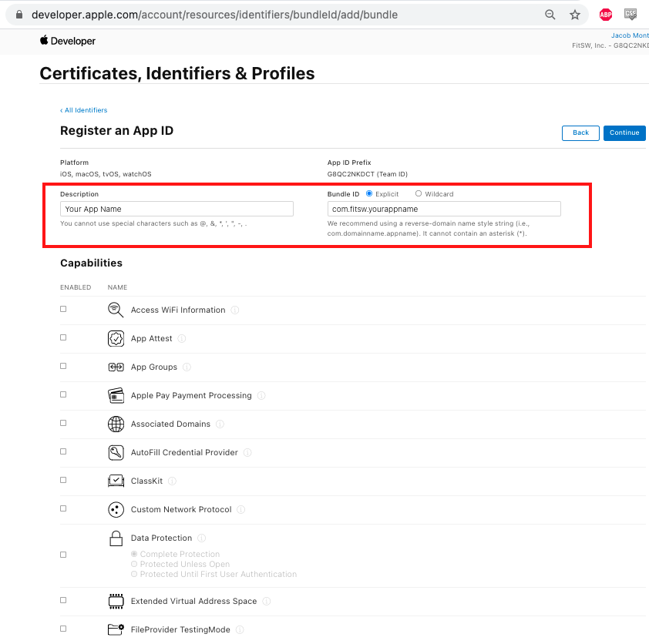The width and height of the screenshot is (649, 644).
Task: Open info for Access WiFi Information
Action: click(x=234, y=310)
